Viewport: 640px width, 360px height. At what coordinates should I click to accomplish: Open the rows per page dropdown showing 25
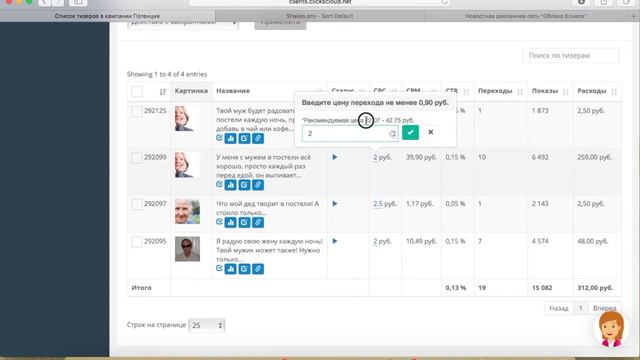(x=207, y=325)
